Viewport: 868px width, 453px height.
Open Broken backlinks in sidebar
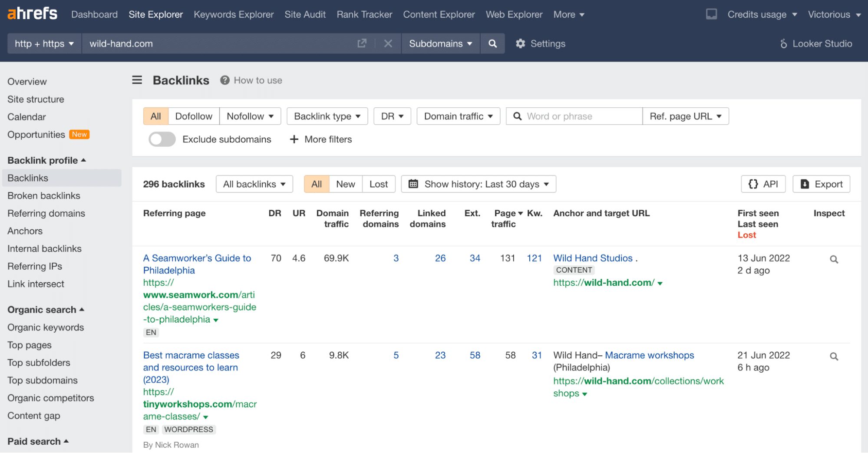44,196
